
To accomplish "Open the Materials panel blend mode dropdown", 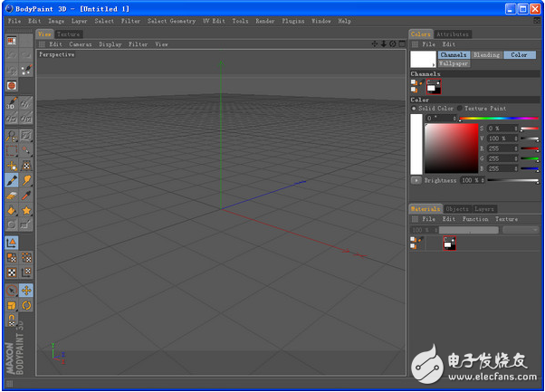I will 520,230.
